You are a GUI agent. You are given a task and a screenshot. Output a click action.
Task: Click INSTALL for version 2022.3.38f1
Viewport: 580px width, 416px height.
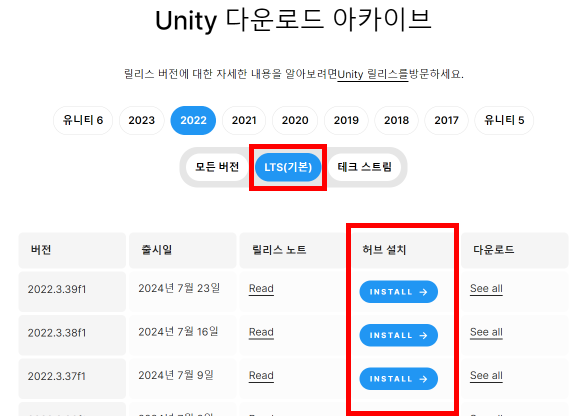398,335
